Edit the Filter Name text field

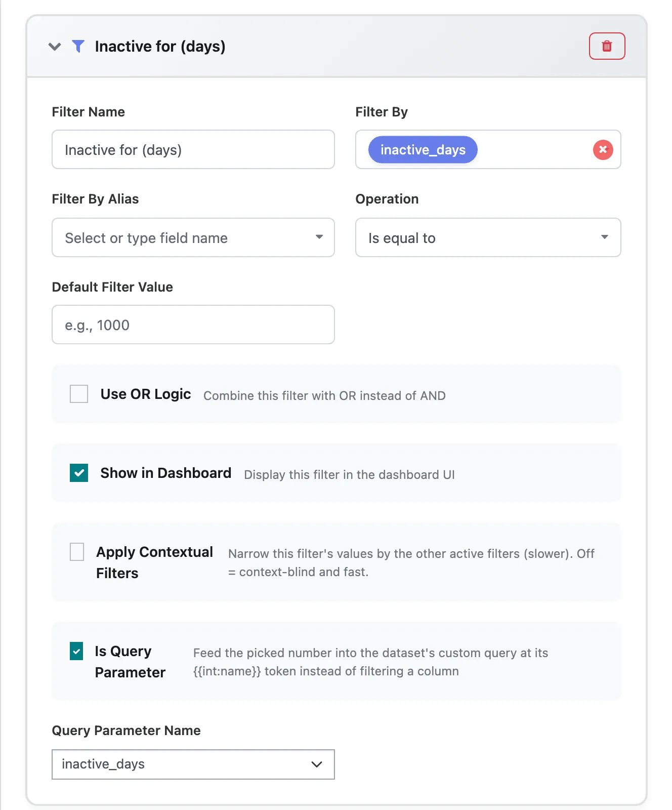pos(193,149)
